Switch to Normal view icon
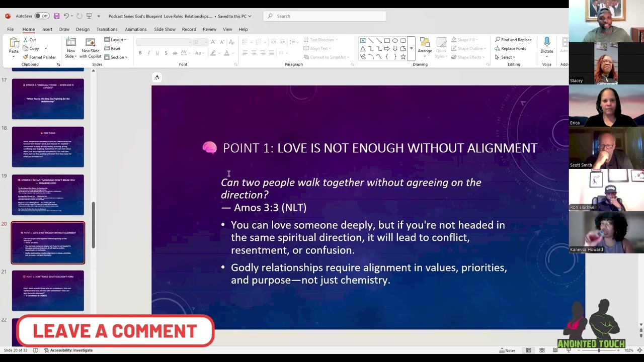The width and height of the screenshot is (644, 362). pos(528,350)
